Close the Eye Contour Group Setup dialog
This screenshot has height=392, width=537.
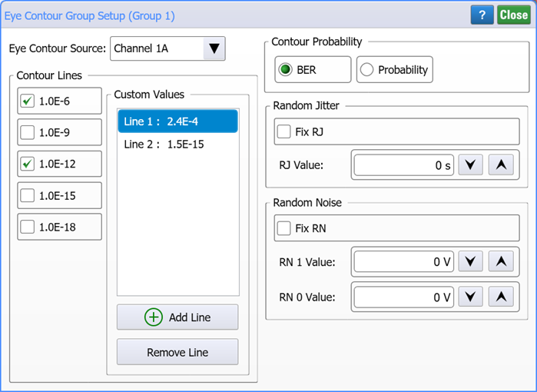coord(514,15)
